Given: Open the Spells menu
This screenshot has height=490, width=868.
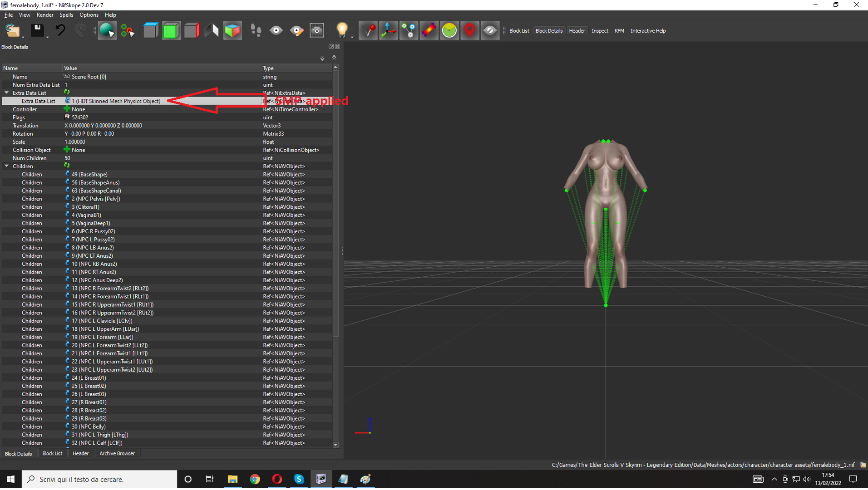Looking at the screenshot, I should click(66, 15).
